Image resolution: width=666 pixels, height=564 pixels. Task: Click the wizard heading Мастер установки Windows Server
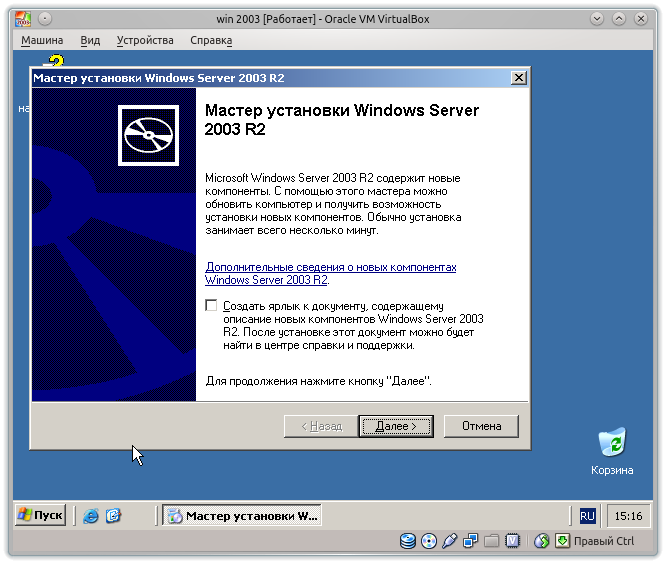341,119
